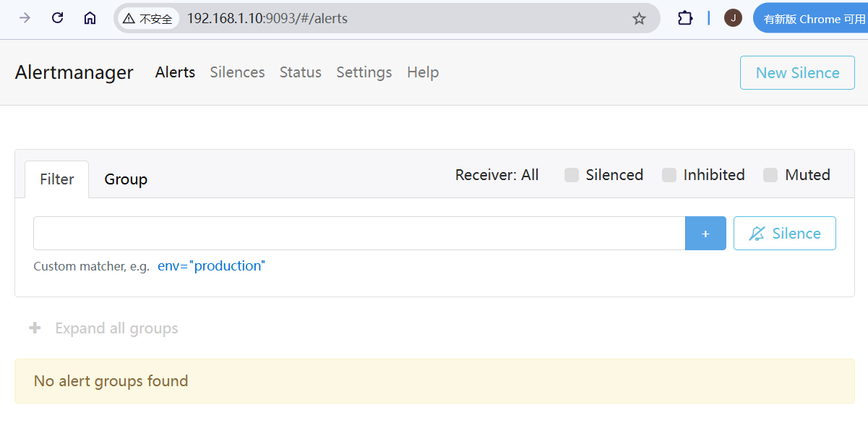Go to browser home page
This screenshot has width=868, height=439.
(x=90, y=18)
